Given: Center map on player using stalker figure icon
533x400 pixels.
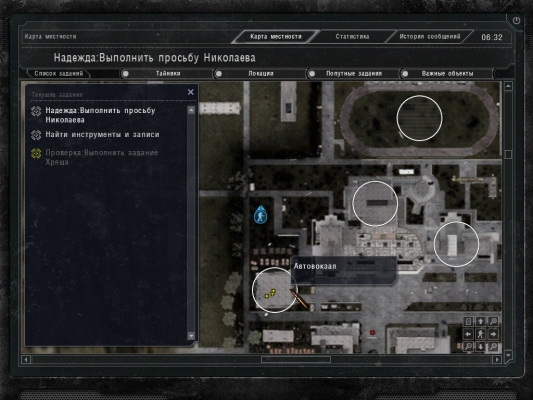Looking at the screenshot, I should [x=481, y=334].
